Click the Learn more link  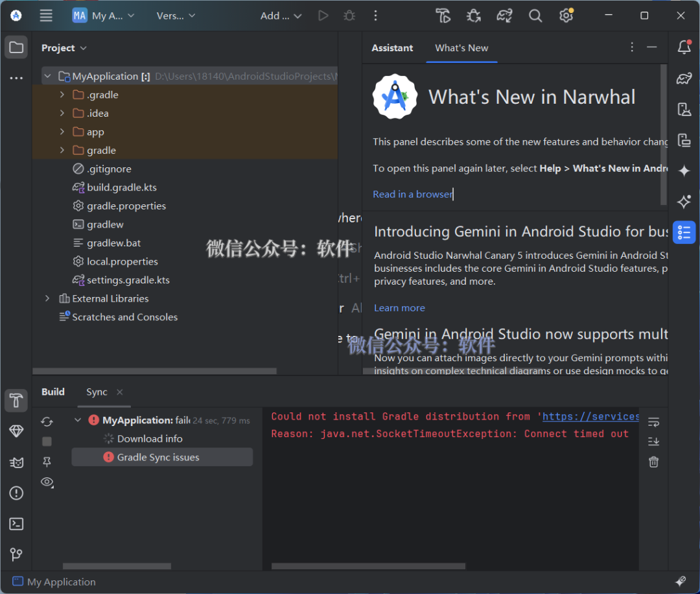click(399, 308)
